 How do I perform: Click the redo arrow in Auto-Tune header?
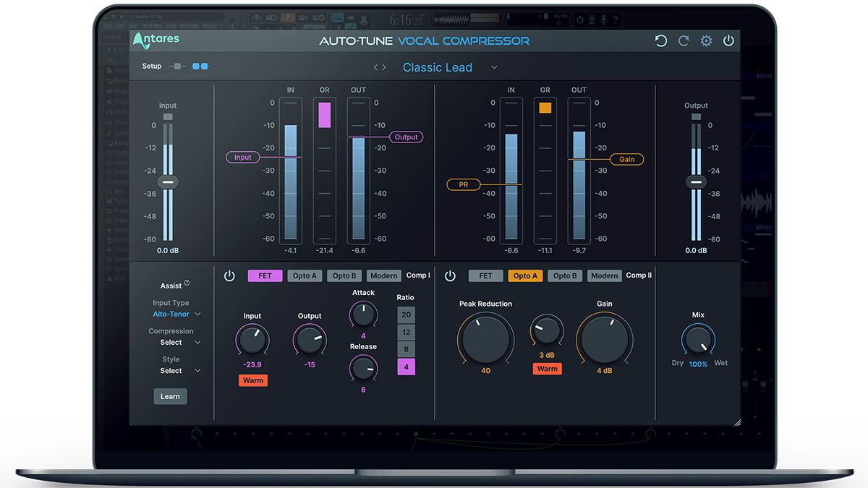pos(684,40)
